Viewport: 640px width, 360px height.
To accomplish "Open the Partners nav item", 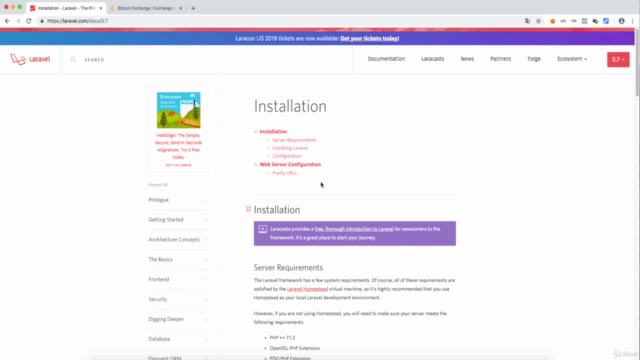I will pyautogui.click(x=500, y=59).
